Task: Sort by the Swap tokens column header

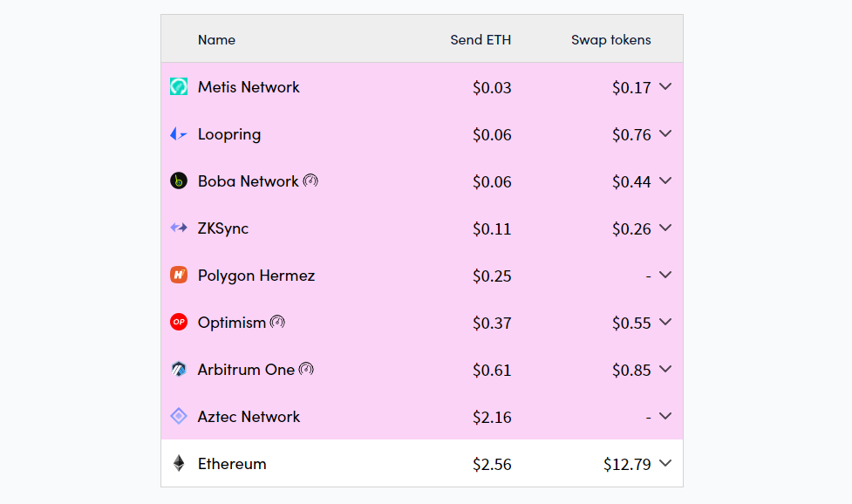Action: [610, 39]
